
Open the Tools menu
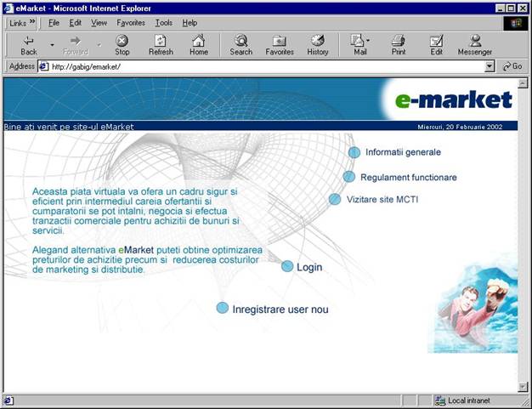point(162,23)
